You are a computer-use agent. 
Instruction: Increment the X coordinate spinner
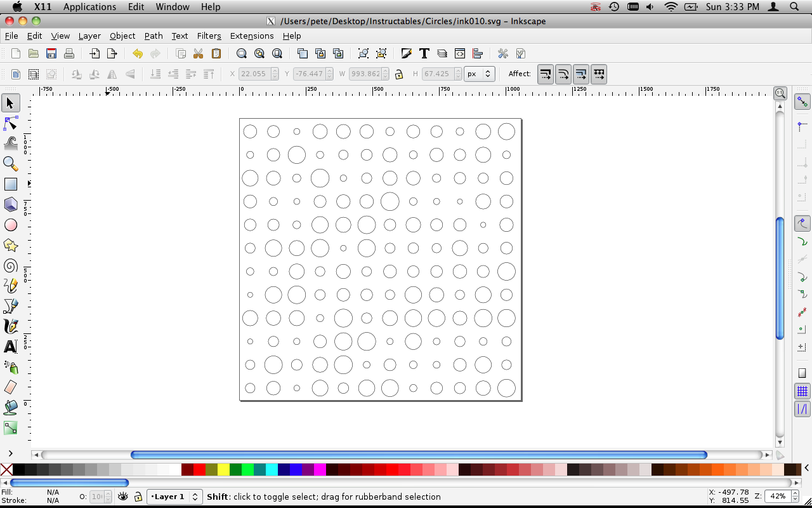(275, 70)
